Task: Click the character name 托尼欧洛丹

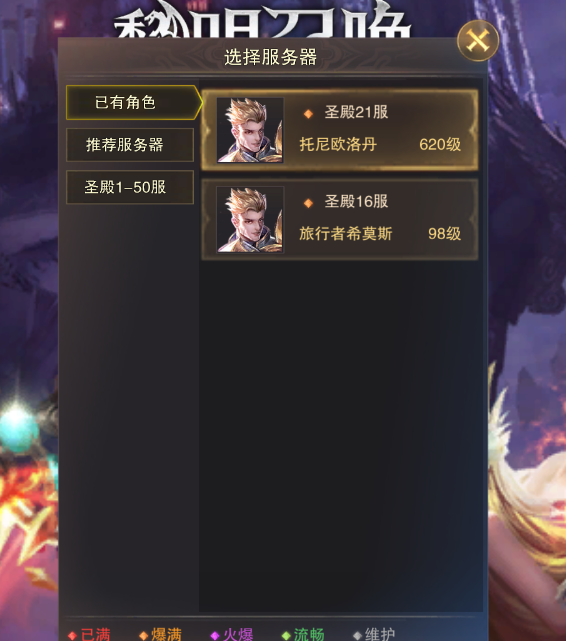Action: [338, 144]
